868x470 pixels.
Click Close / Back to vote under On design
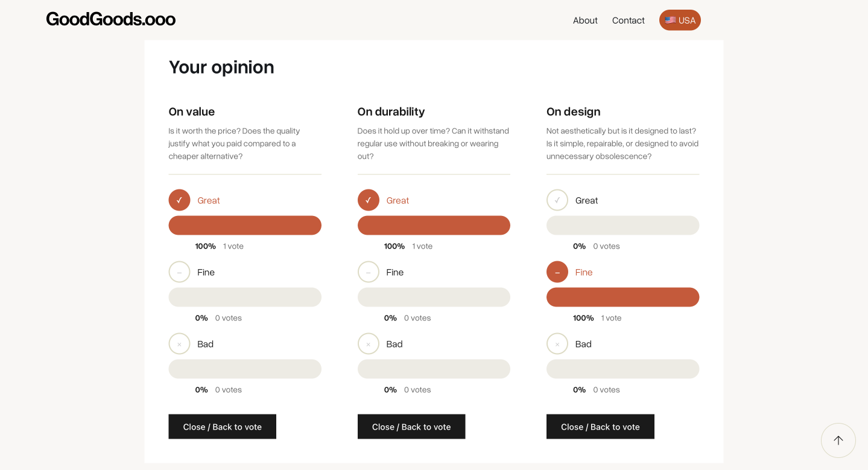click(600, 427)
